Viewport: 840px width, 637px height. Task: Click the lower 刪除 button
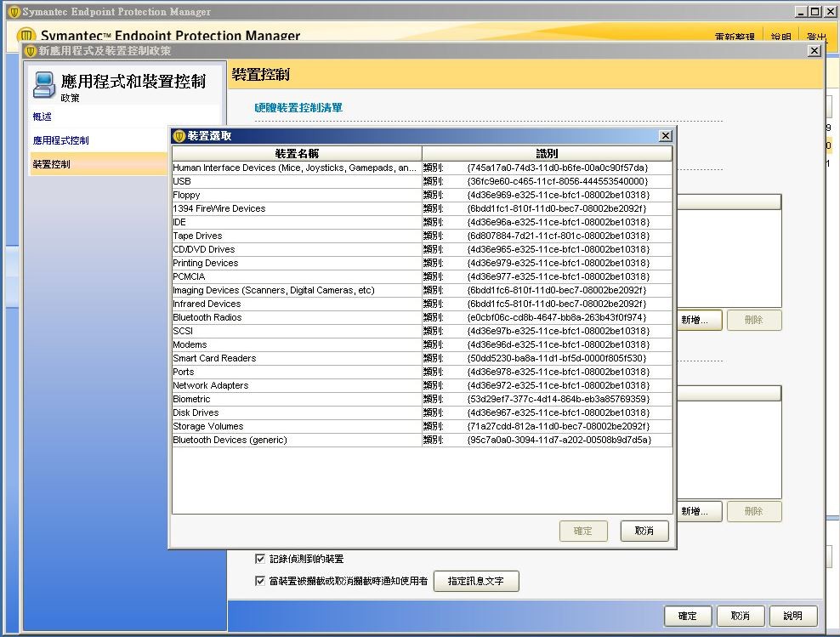(754, 511)
